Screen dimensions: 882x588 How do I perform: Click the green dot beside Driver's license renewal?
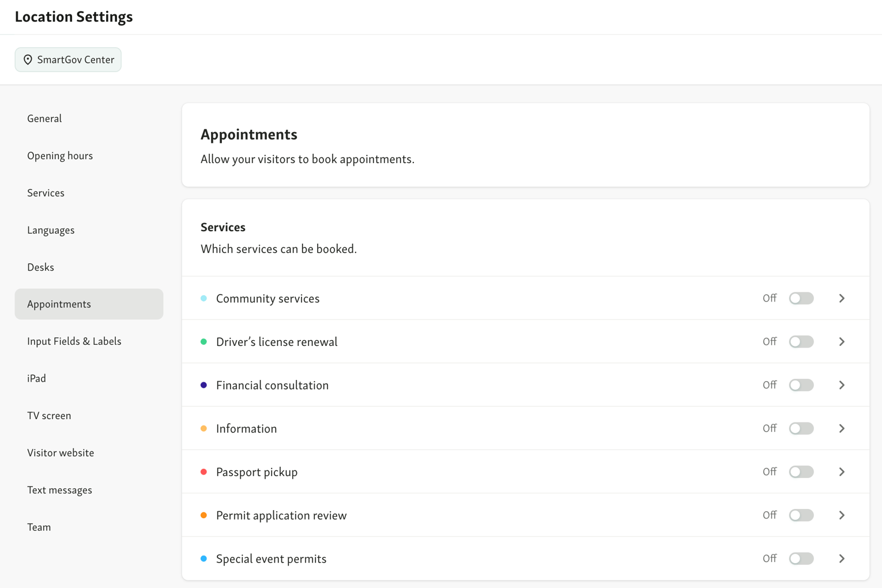point(203,341)
